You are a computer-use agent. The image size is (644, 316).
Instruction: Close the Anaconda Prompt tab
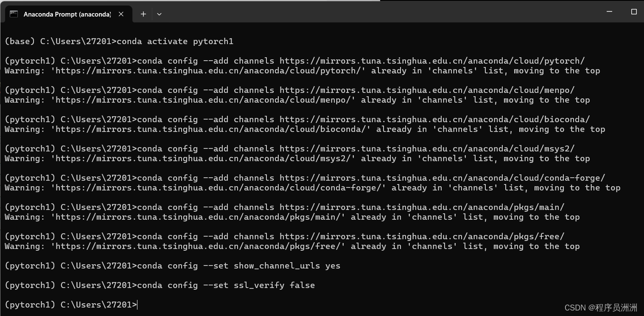point(121,14)
